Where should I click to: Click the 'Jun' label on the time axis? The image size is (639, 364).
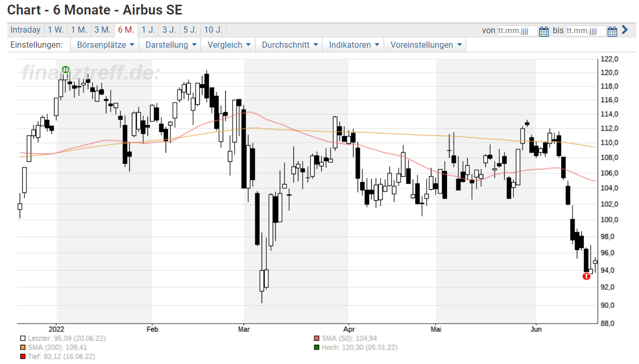[x=536, y=329]
